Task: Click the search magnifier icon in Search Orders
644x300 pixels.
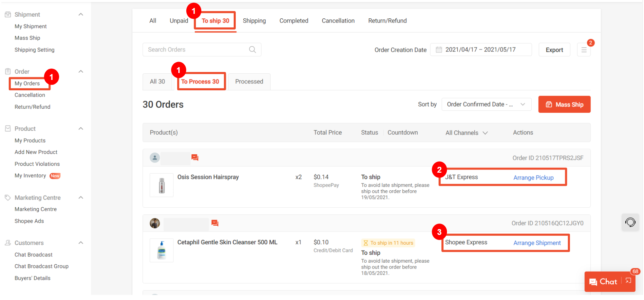Action: (252, 49)
